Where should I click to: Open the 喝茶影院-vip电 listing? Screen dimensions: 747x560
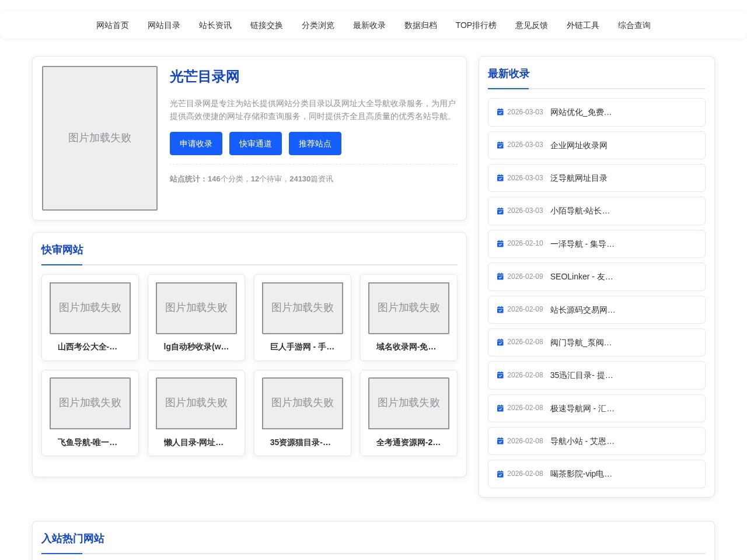click(581, 474)
